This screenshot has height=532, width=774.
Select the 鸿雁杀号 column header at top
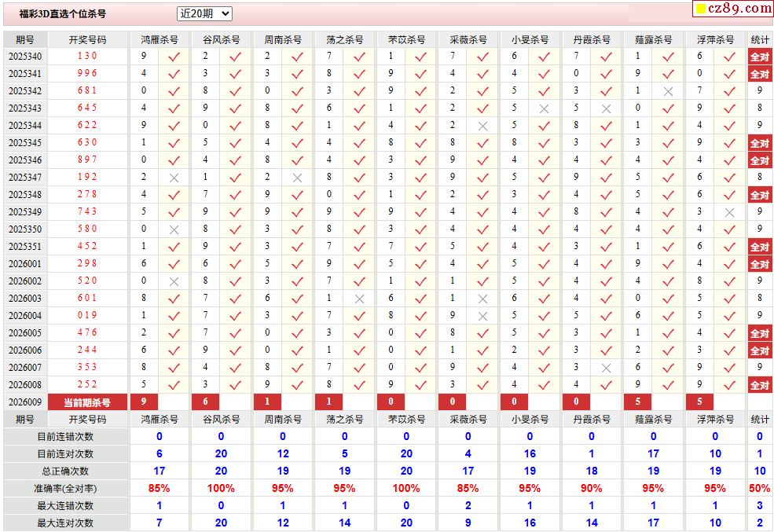160,39
